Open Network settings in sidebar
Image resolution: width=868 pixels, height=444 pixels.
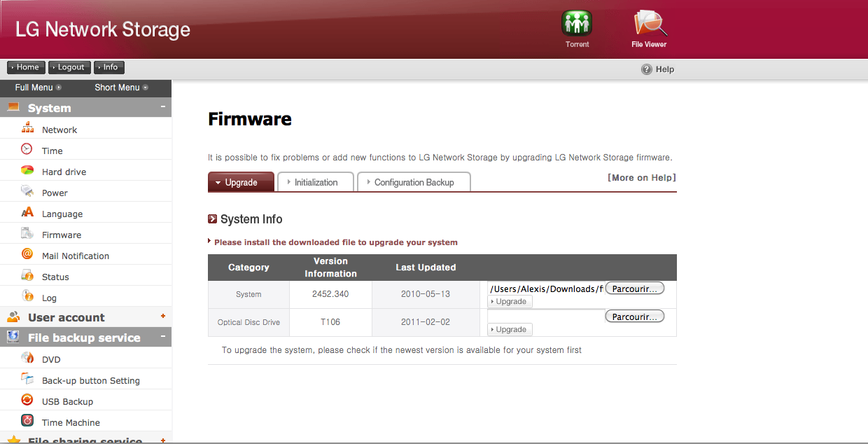click(59, 130)
